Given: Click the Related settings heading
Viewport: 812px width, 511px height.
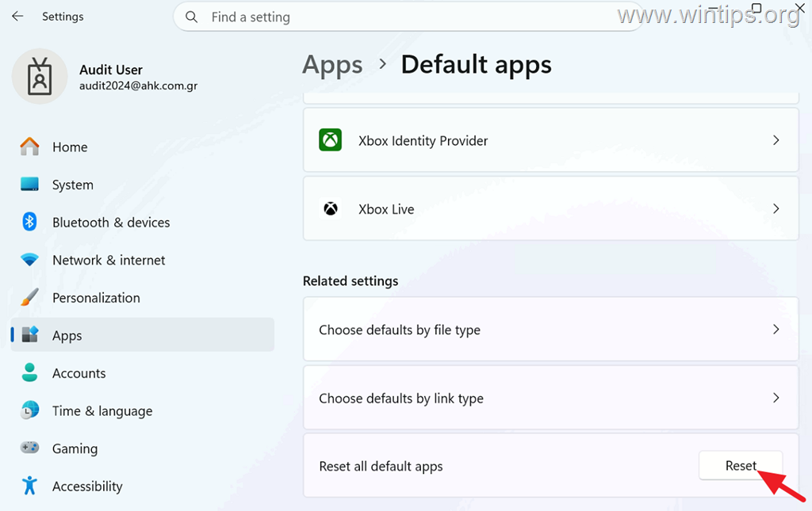Looking at the screenshot, I should [350, 280].
